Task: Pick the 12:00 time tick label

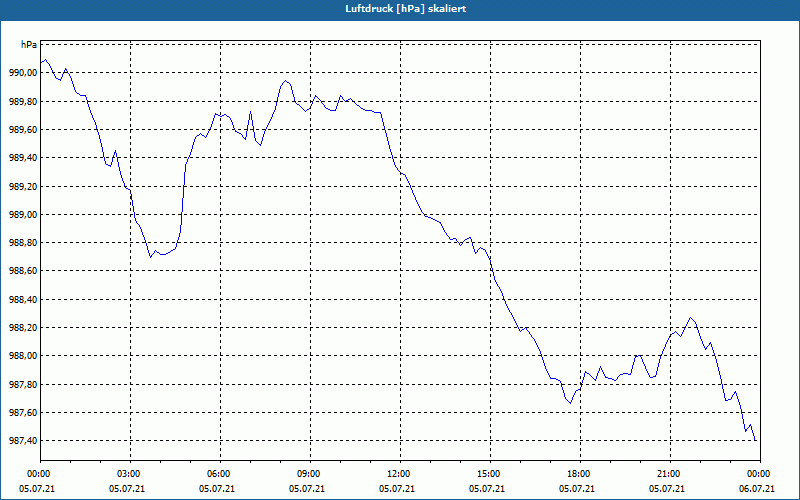Action: coord(400,474)
